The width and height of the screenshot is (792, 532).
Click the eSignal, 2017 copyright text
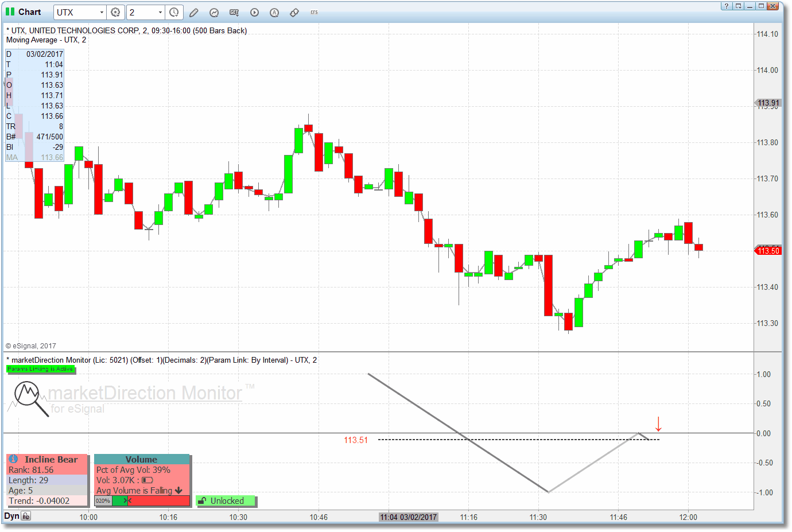point(31,346)
